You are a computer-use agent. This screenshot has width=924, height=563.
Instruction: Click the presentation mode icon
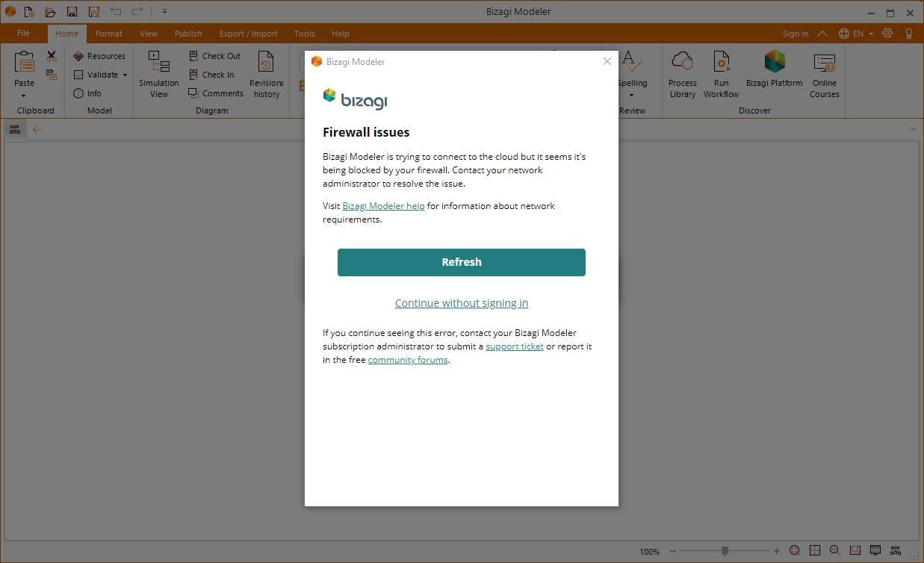875,551
